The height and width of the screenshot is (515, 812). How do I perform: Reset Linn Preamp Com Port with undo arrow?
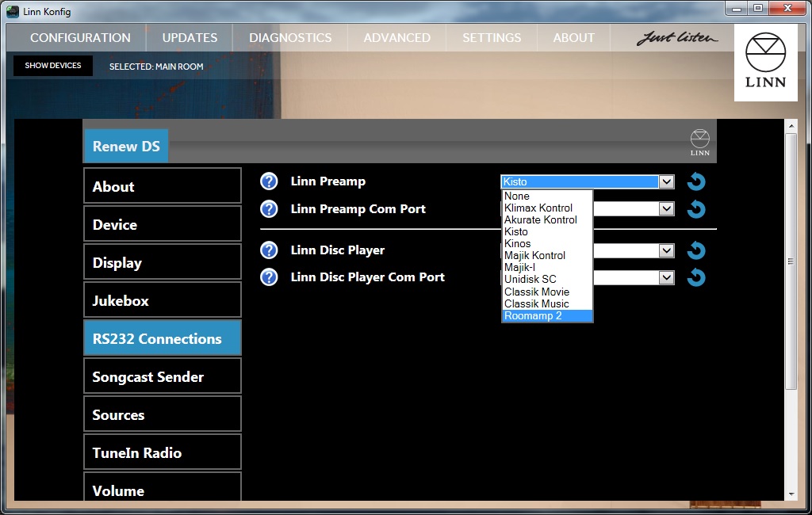(x=695, y=209)
